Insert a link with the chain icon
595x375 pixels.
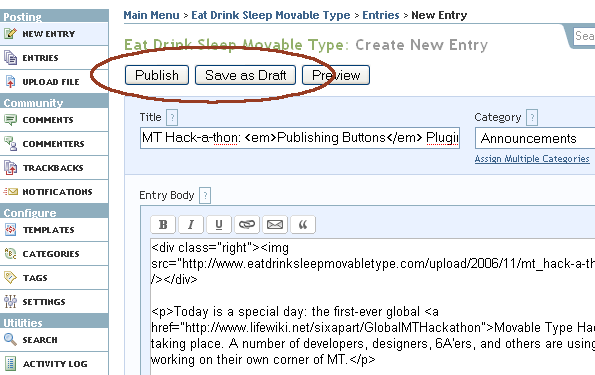pyautogui.click(x=247, y=225)
